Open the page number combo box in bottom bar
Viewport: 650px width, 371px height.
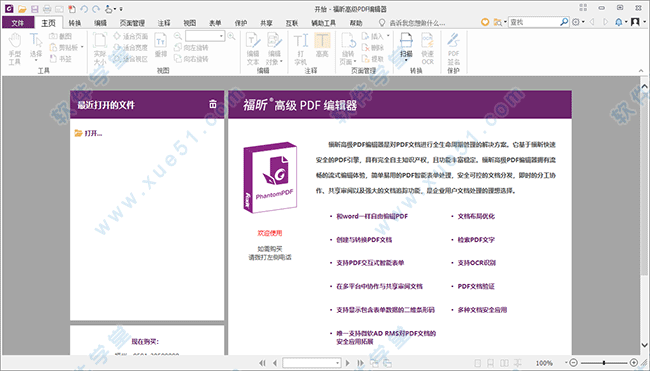(x=312, y=363)
